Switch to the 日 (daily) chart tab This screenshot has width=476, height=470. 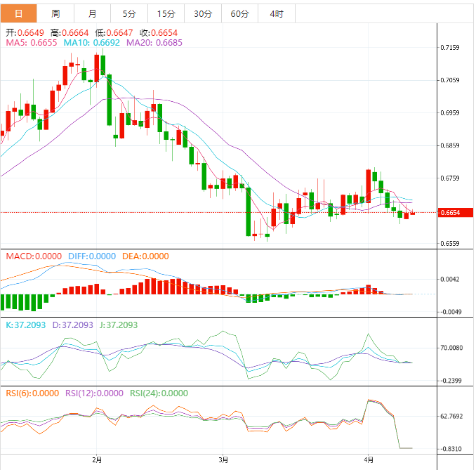point(18,13)
